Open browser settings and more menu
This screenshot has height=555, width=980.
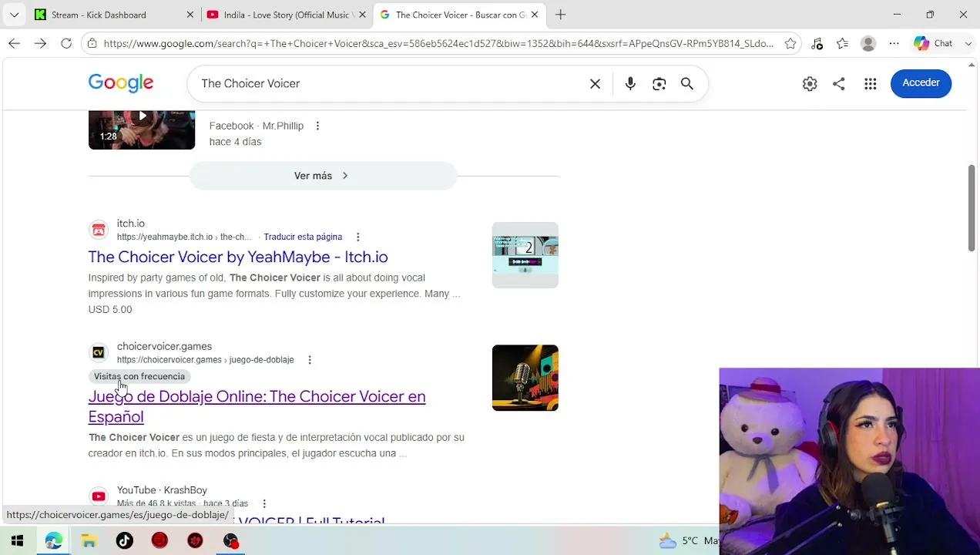[894, 43]
